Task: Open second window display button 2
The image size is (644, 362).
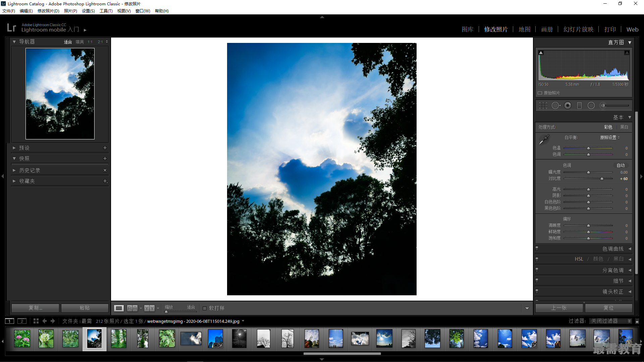Action: point(22,321)
